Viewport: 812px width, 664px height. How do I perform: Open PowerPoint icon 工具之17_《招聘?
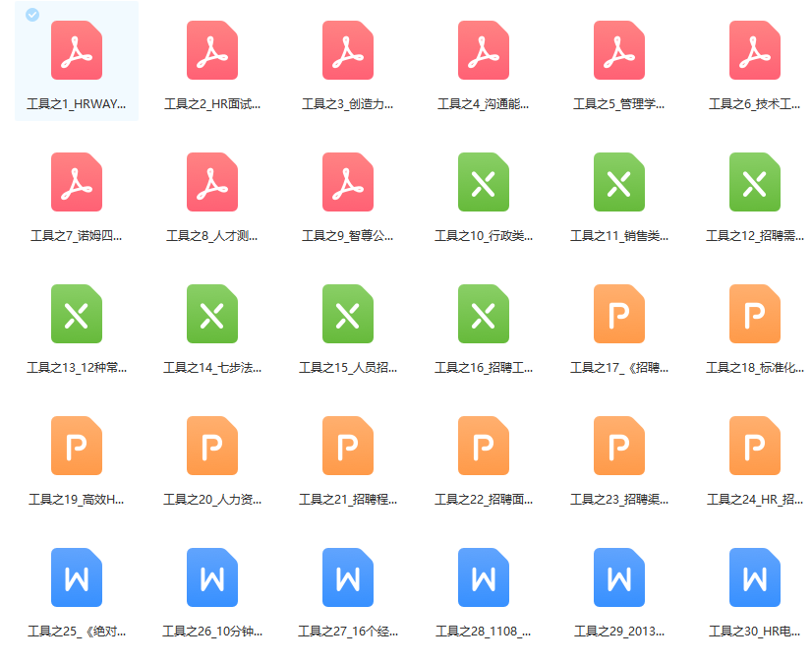click(x=619, y=314)
